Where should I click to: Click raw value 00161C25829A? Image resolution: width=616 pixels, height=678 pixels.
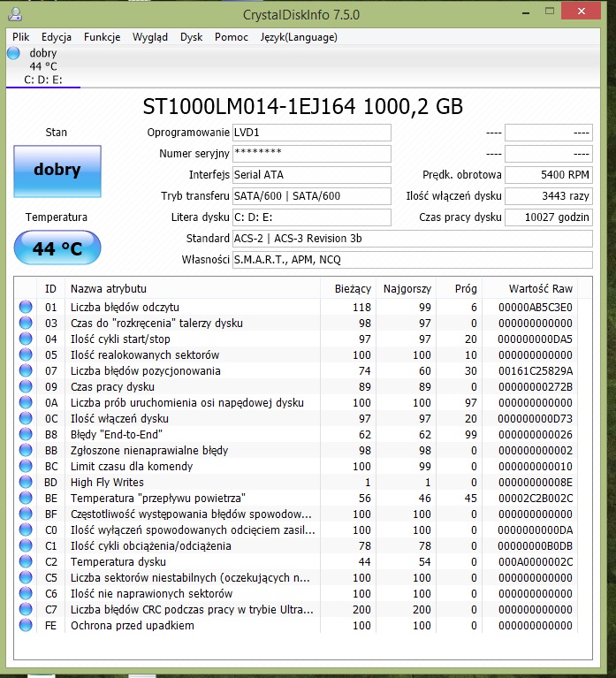click(x=536, y=371)
